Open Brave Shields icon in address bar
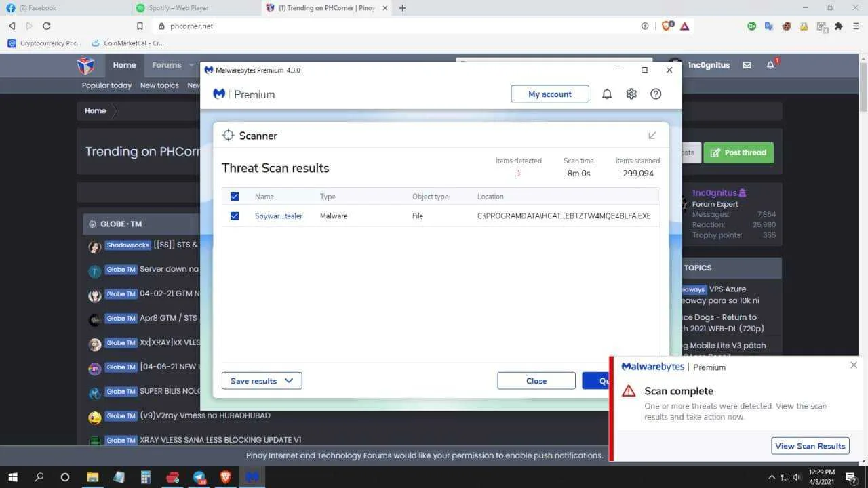 pyautogui.click(x=667, y=26)
